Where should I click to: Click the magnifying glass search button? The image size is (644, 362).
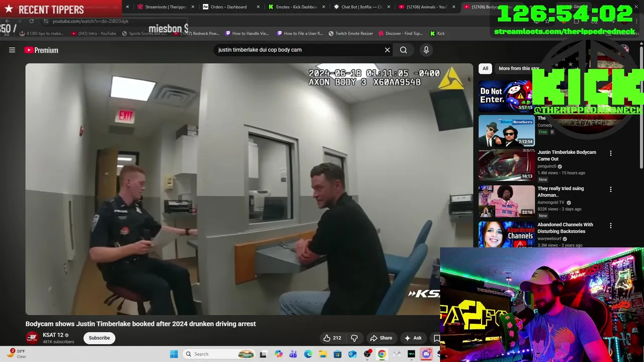point(404,50)
